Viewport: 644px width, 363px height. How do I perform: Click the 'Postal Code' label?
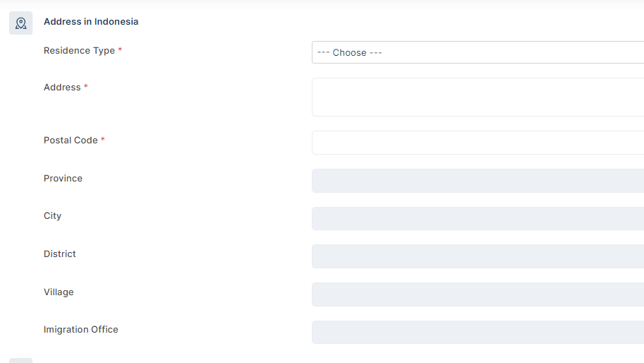pyautogui.click(x=71, y=140)
